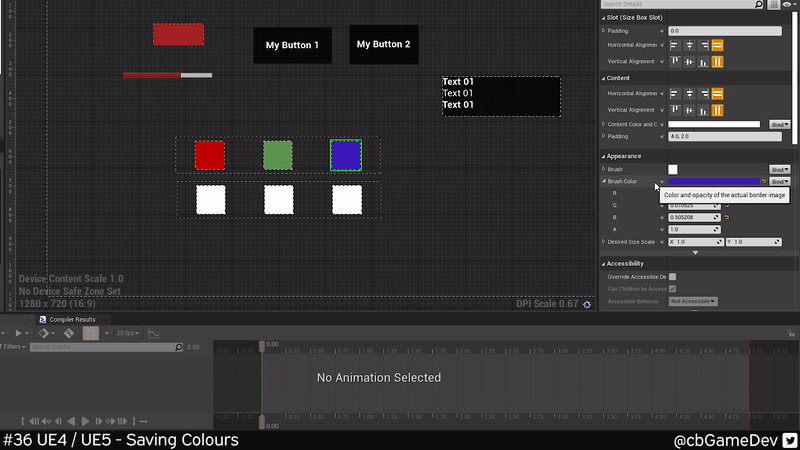Set Content vertical alignment to top
This screenshot has height=450, width=800.
point(675,109)
